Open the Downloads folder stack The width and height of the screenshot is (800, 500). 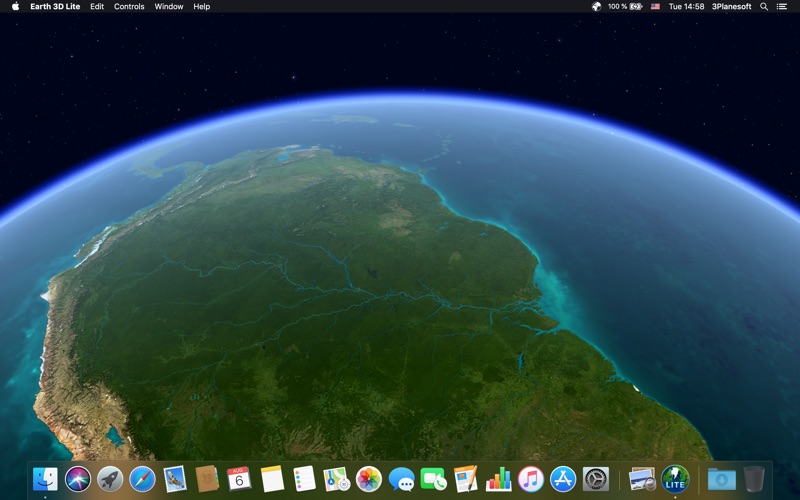(721, 480)
